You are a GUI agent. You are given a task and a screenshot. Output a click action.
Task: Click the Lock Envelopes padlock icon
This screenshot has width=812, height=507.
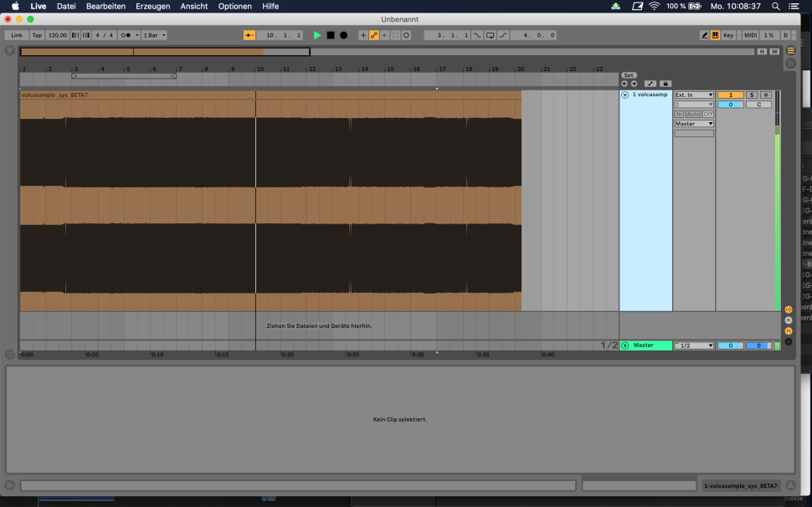point(666,84)
